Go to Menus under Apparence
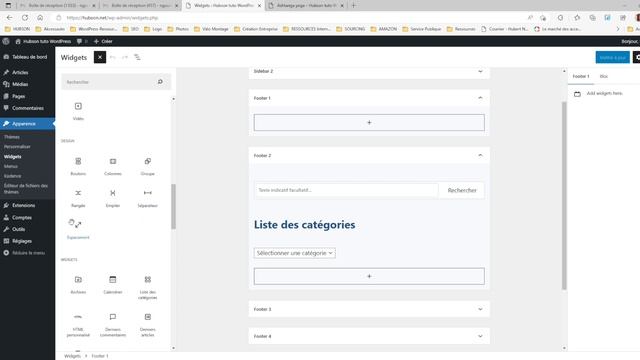 pos(11,166)
